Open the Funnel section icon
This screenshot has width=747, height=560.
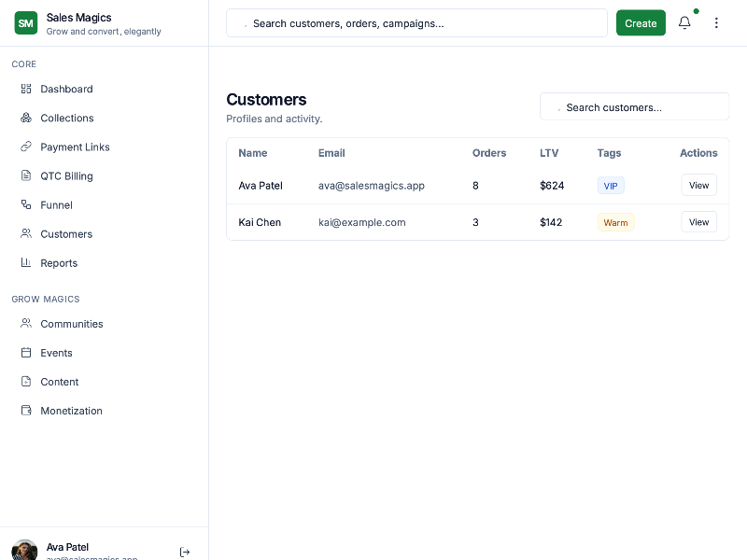click(x=26, y=204)
